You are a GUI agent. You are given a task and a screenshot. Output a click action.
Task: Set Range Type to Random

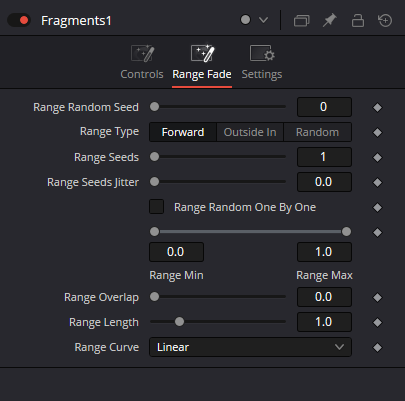click(x=317, y=132)
